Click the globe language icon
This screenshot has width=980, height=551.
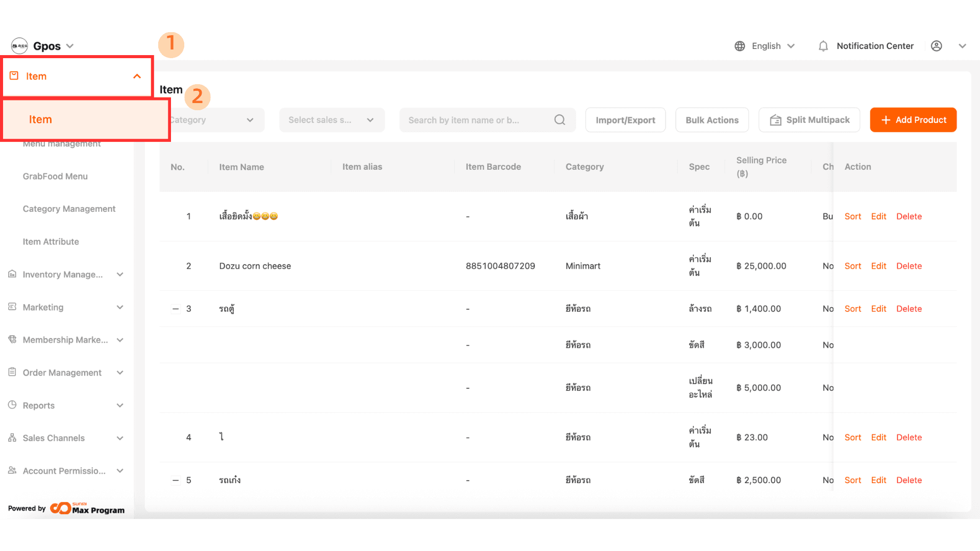tap(740, 46)
